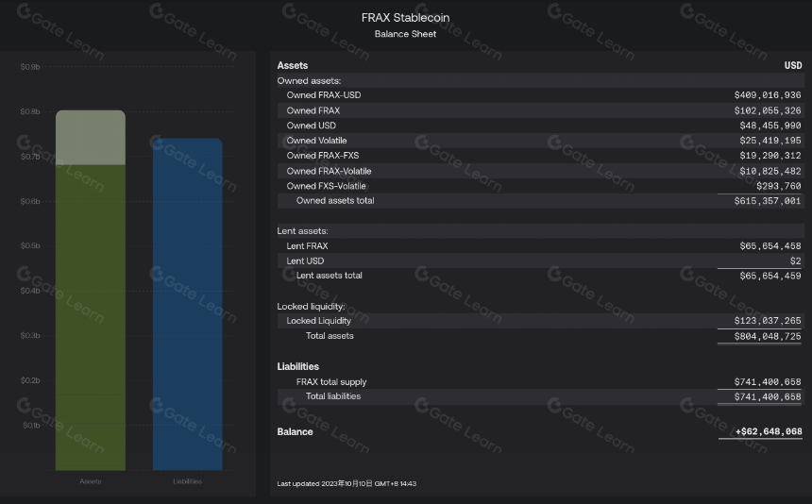The width and height of the screenshot is (812, 504).
Task: Click the $0.6b axis label
Action: click(30, 201)
